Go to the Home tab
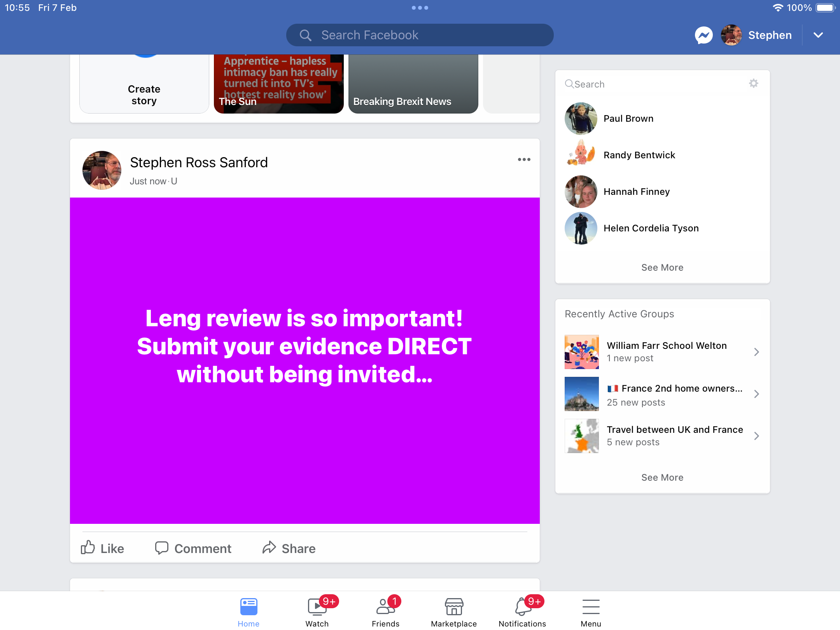This screenshot has height=630, width=840. pyautogui.click(x=248, y=612)
